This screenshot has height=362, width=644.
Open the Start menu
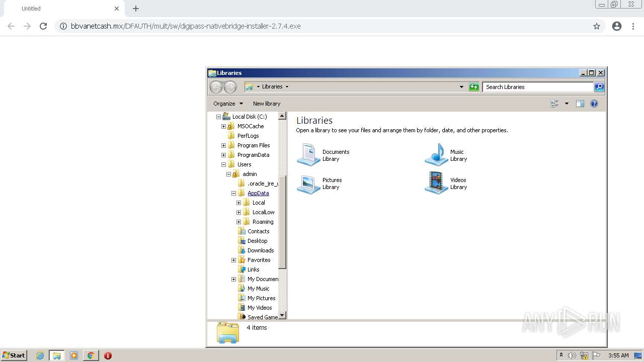click(x=14, y=355)
